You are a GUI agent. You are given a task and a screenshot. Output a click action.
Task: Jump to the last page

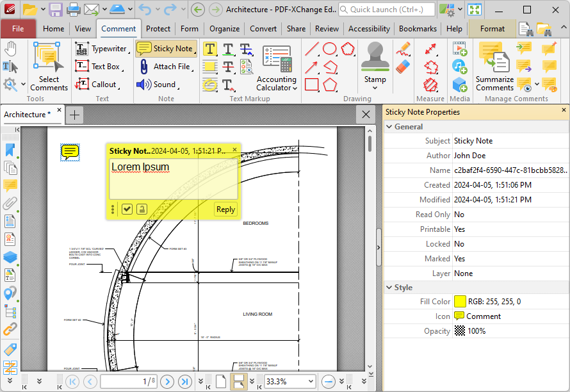[x=185, y=382]
